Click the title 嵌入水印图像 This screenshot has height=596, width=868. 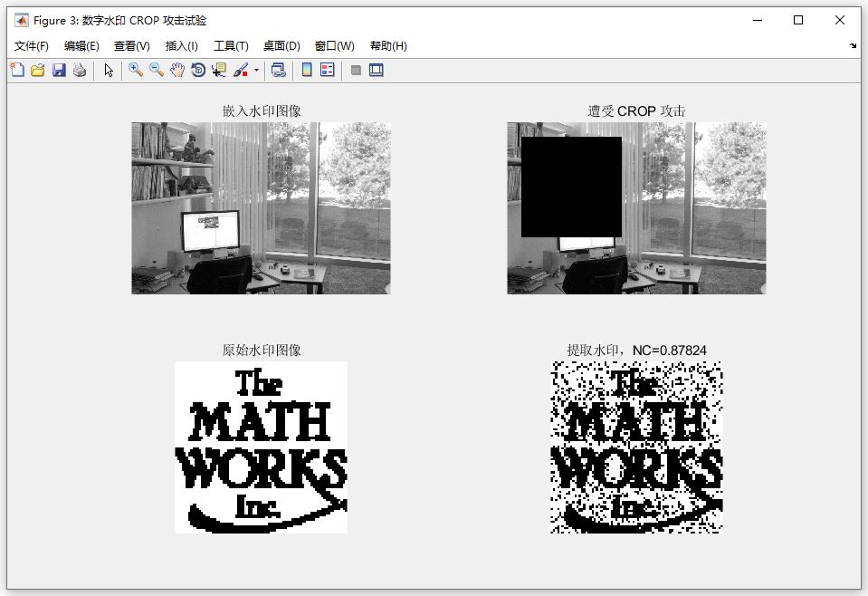(x=262, y=111)
